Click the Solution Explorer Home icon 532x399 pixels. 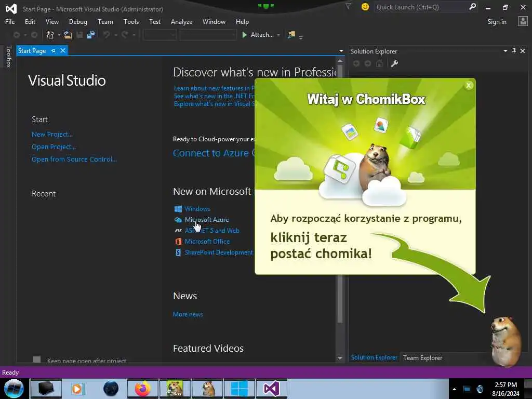tap(379, 63)
